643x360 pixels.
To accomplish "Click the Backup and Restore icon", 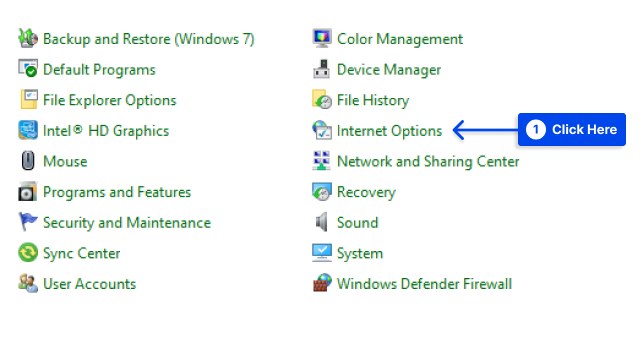I will coord(28,39).
